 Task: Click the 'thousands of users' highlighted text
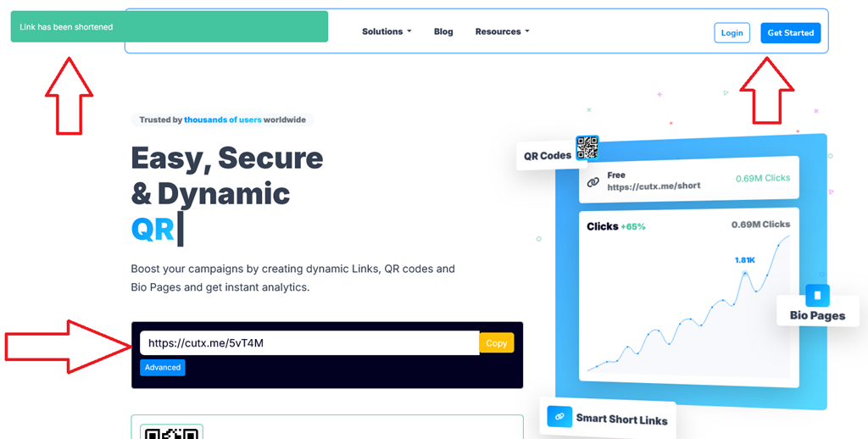(222, 120)
